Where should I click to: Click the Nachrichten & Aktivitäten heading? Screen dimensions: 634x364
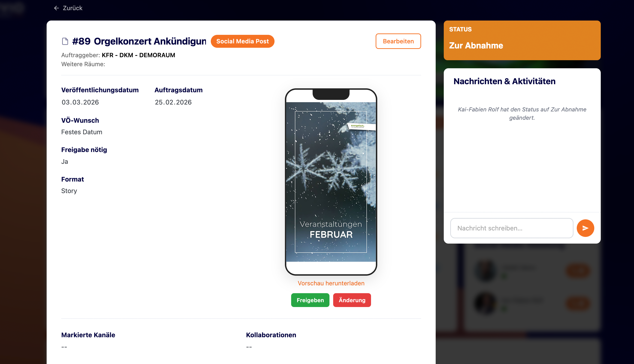pos(504,81)
